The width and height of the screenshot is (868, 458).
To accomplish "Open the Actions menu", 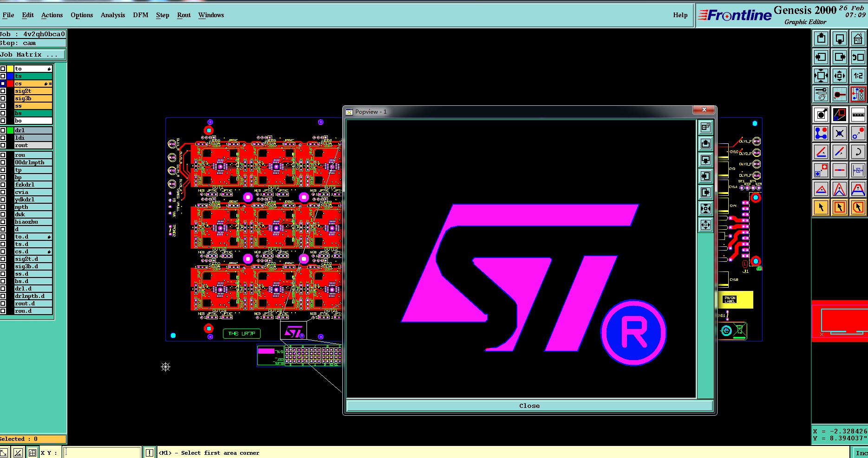I will pyautogui.click(x=52, y=15).
